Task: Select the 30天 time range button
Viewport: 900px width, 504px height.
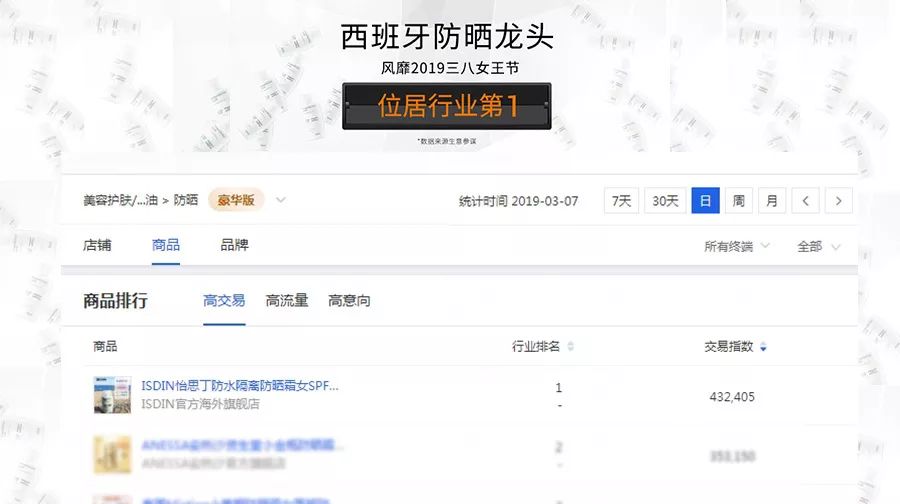Action: point(665,201)
